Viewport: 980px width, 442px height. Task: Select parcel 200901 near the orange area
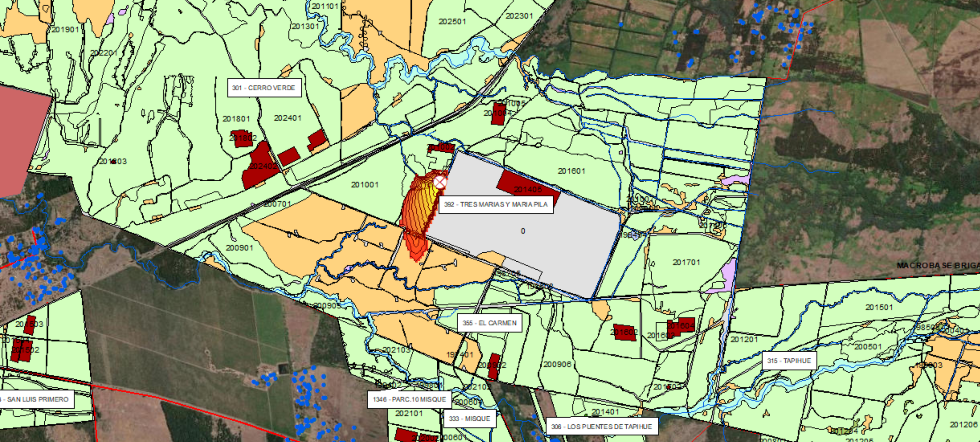click(x=239, y=248)
